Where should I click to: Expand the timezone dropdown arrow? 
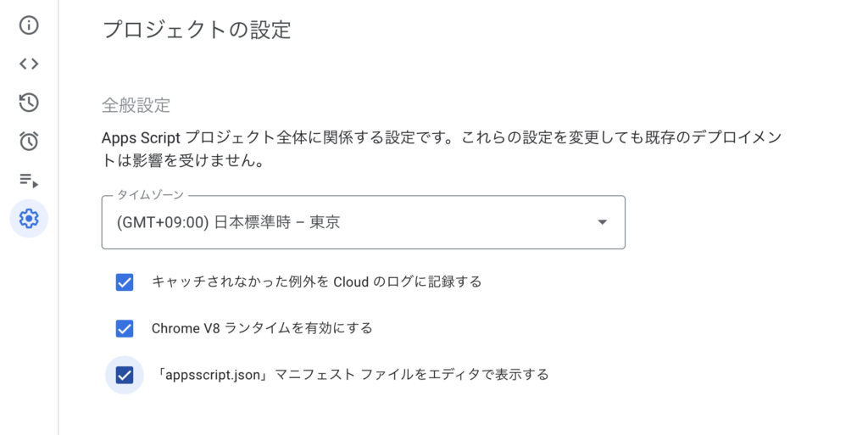[x=602, y=222]
